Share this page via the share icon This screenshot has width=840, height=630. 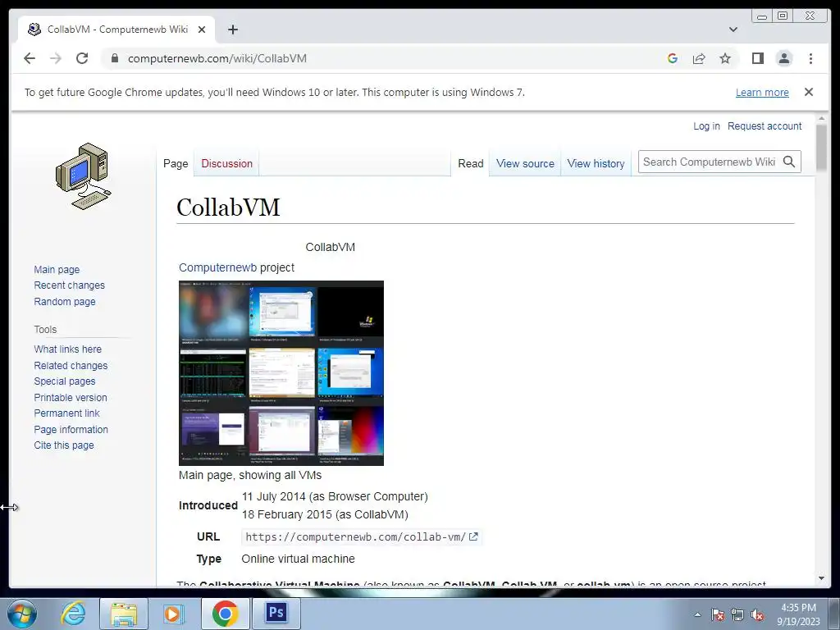click(x=699, y=58)
